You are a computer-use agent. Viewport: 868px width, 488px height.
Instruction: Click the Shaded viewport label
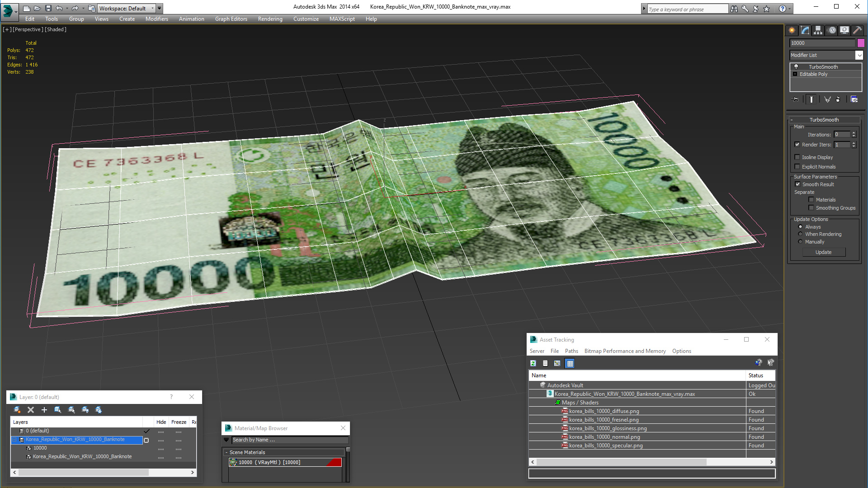(x=56, y=29)
